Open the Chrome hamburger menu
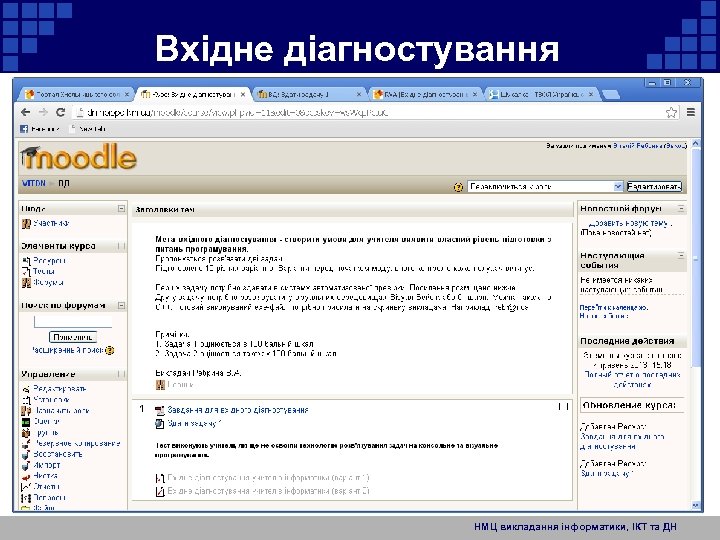Screen dimensions: 720x540 tap(691, 112)
